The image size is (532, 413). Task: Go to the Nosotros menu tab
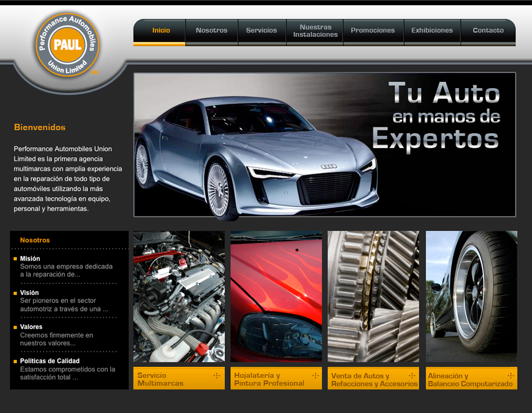212,32
